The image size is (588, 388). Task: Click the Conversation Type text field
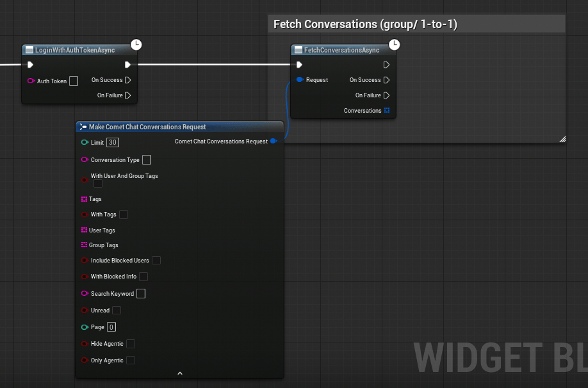pyautogui.click(x=147, y=160)
